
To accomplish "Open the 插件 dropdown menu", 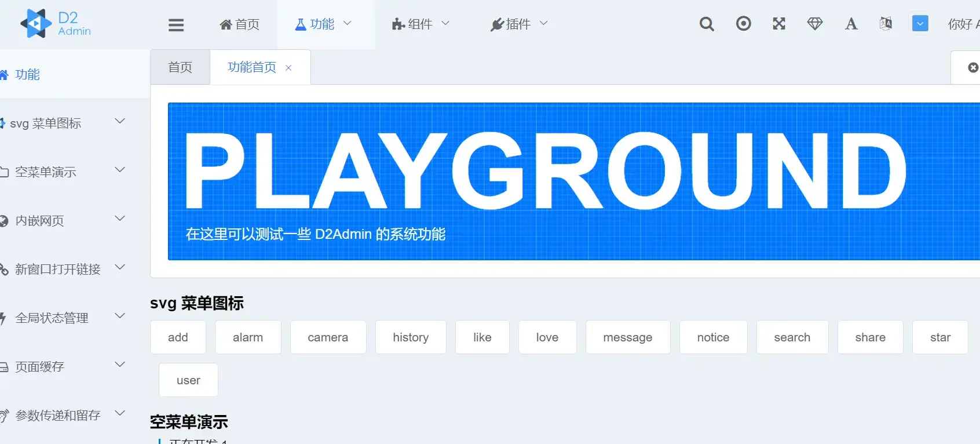I will tap(518, 24).
